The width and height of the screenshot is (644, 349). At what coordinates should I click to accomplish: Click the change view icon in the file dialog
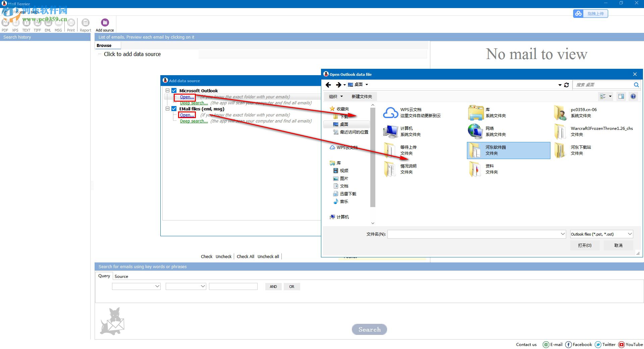pyautogui.click(x=603, y=97)
